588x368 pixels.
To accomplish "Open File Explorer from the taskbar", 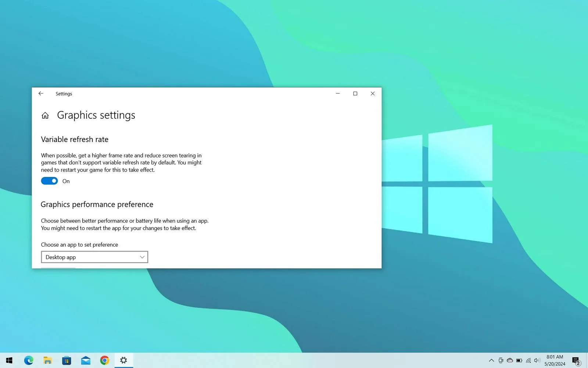I will tap(48, 360).
